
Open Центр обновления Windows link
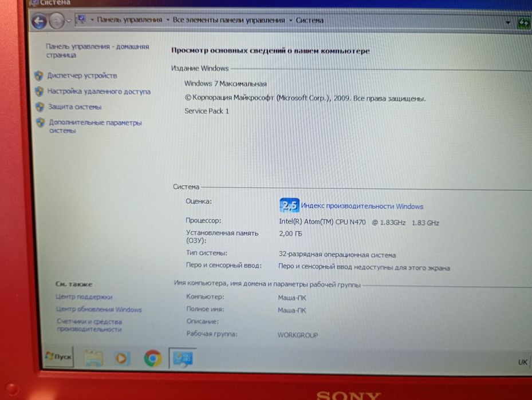click(x=98, y=309)
